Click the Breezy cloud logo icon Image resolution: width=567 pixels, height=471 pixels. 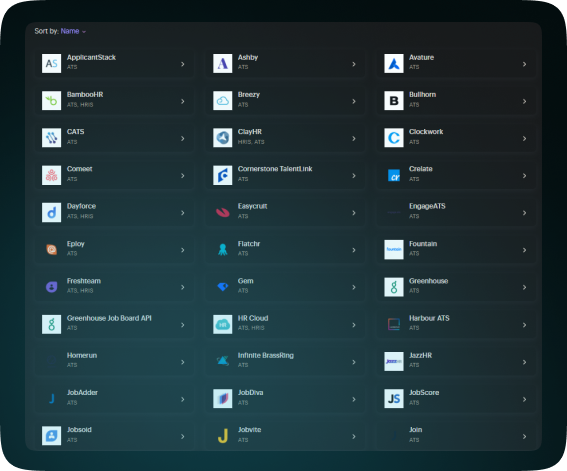coord(222,100)
